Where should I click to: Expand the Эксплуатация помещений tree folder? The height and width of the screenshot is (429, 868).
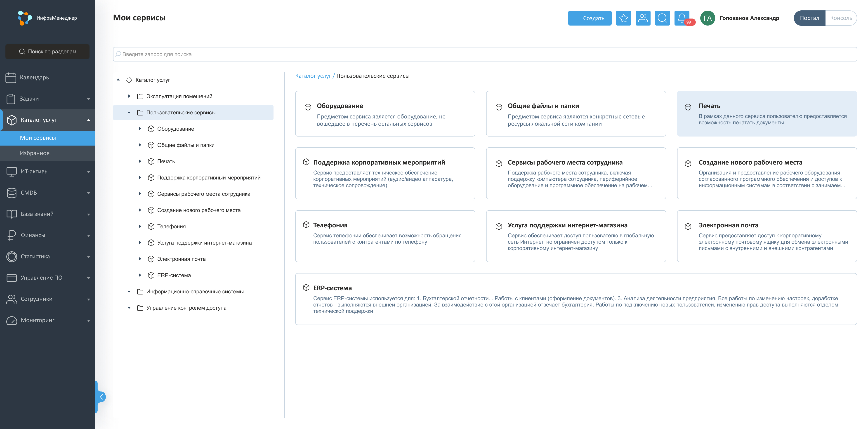pos(129,96)
